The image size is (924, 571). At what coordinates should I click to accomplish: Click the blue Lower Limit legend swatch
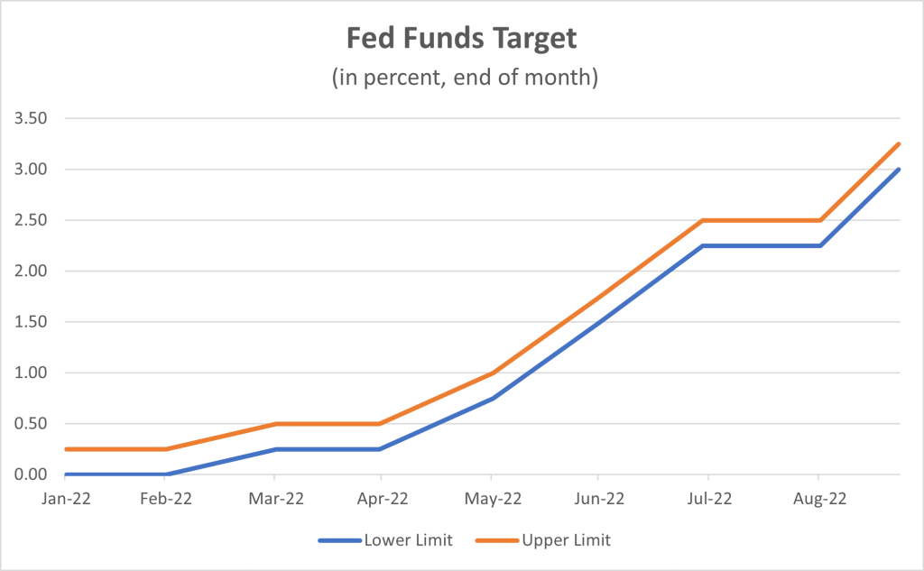click(x=338, y=541)
